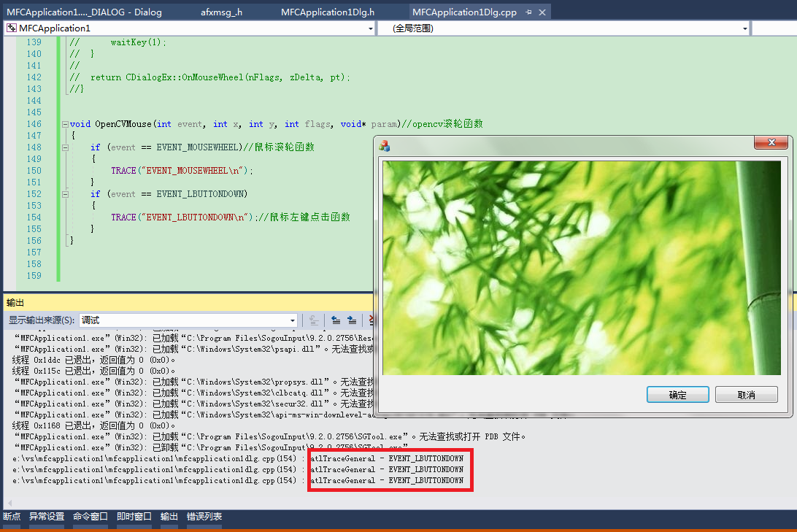The width and height of the screenshot is (797, 532).
Task: Collapse the OpenCVMouse function body
Action: [66, 124]
